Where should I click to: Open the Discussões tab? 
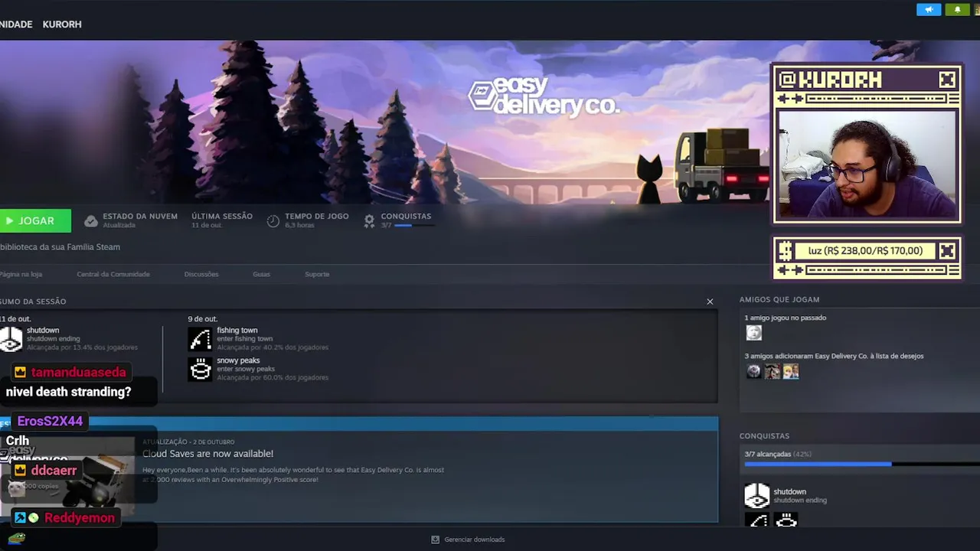(x=201, y=274)
